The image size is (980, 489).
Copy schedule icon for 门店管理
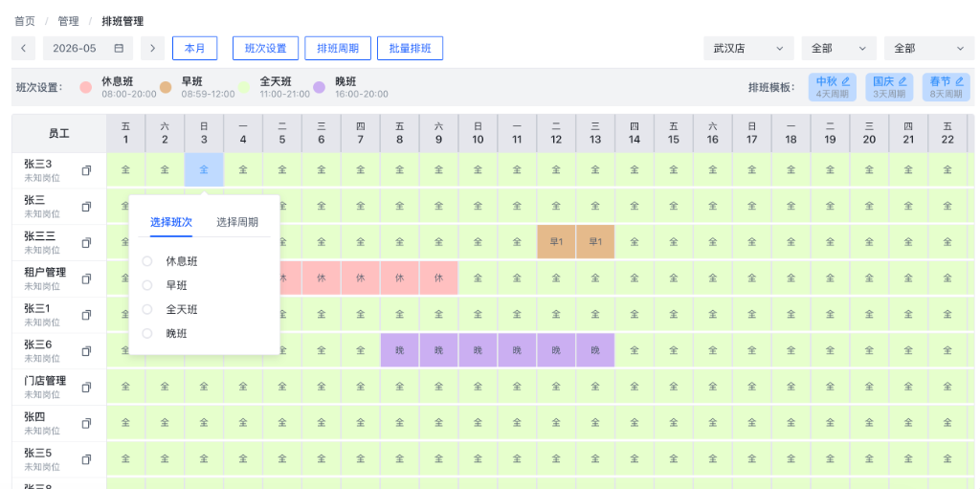tap(86, 387)
